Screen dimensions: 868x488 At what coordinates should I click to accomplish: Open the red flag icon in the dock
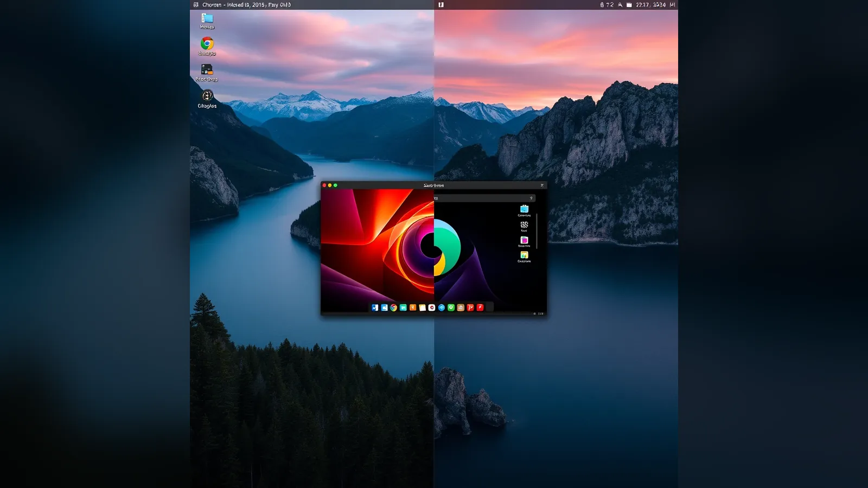coord(470,307)
